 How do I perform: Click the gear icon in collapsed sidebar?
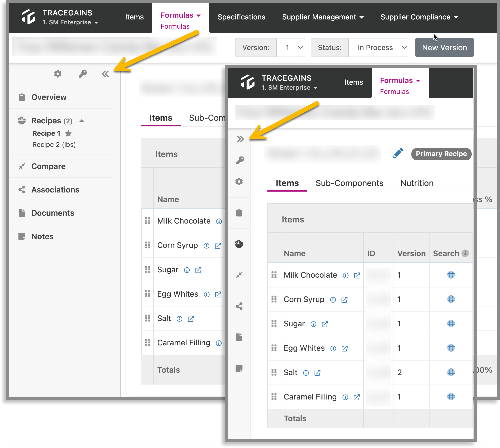239,182
